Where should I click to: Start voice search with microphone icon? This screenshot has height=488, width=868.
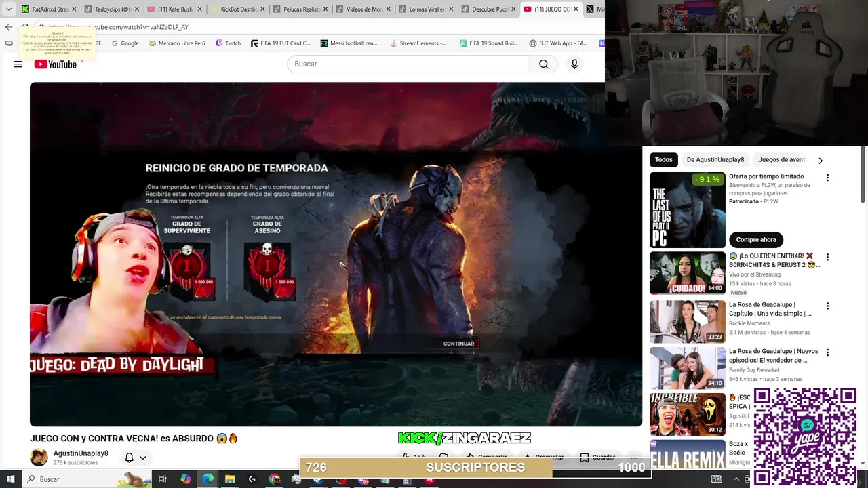click(x=574, y=64)
